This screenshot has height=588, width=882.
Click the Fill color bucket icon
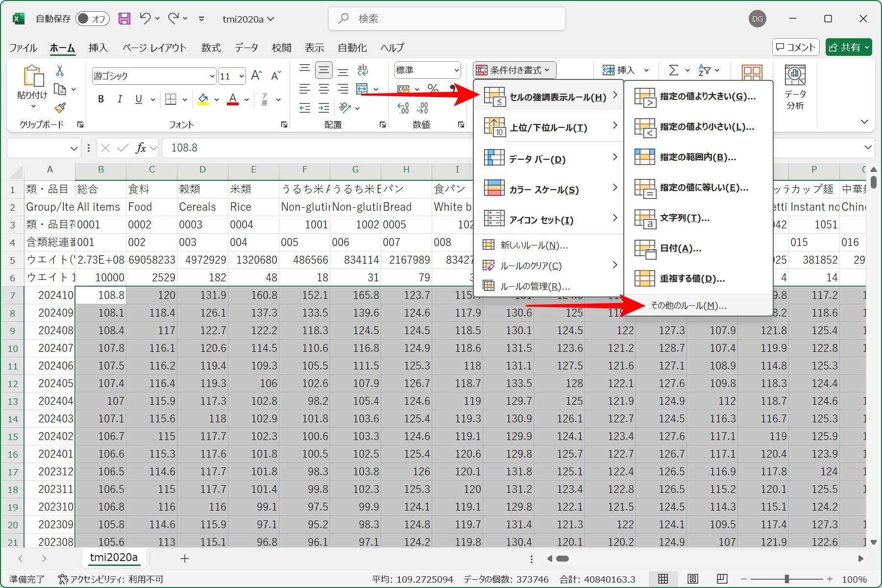coord(203,99)
